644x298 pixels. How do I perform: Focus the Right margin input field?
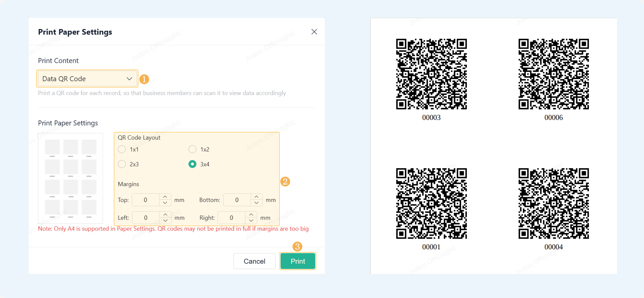[x=231, y=217]
